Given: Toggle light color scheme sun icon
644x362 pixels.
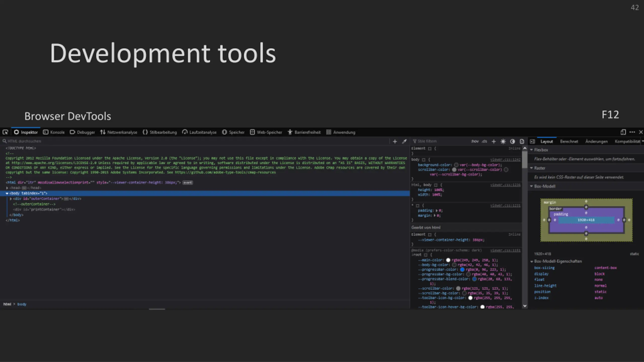Looking at the screenshot, I should point(503,141).
